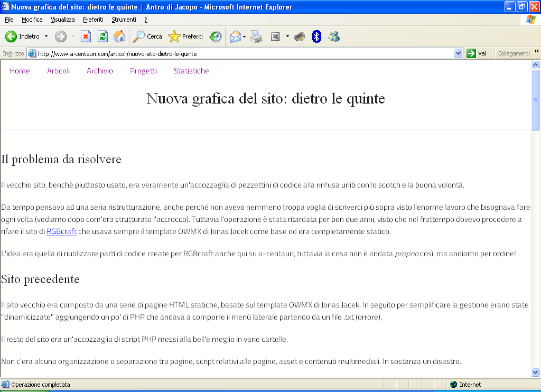
Task: Click the Internet zone globe icon
Action: point(454,385)
